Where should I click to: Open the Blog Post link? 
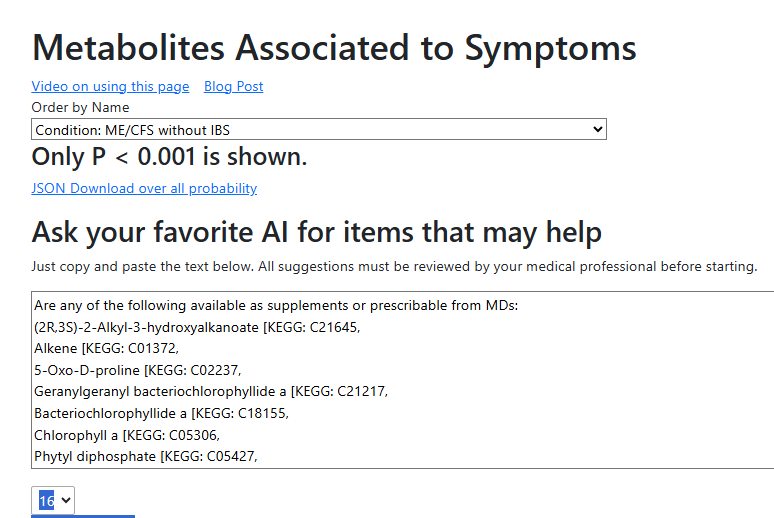pyautogui.click(x=233, y=87)
